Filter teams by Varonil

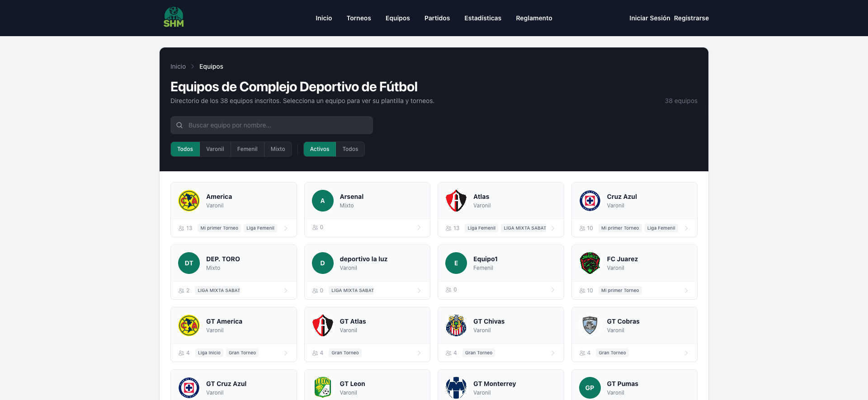(215, 149)
